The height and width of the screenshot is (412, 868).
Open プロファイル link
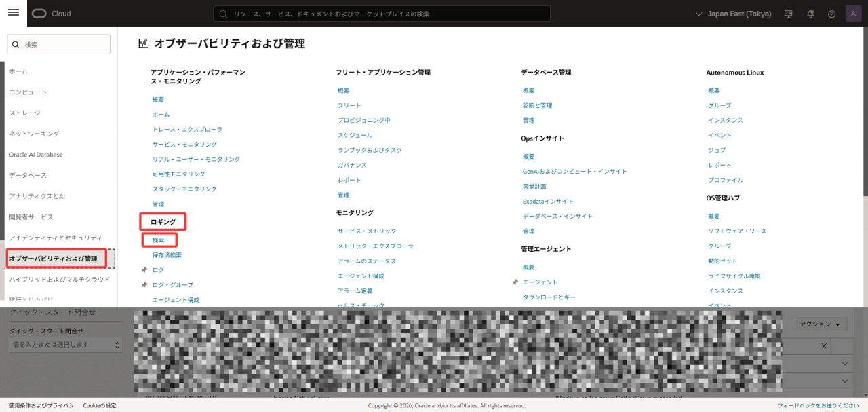(726, 180)
